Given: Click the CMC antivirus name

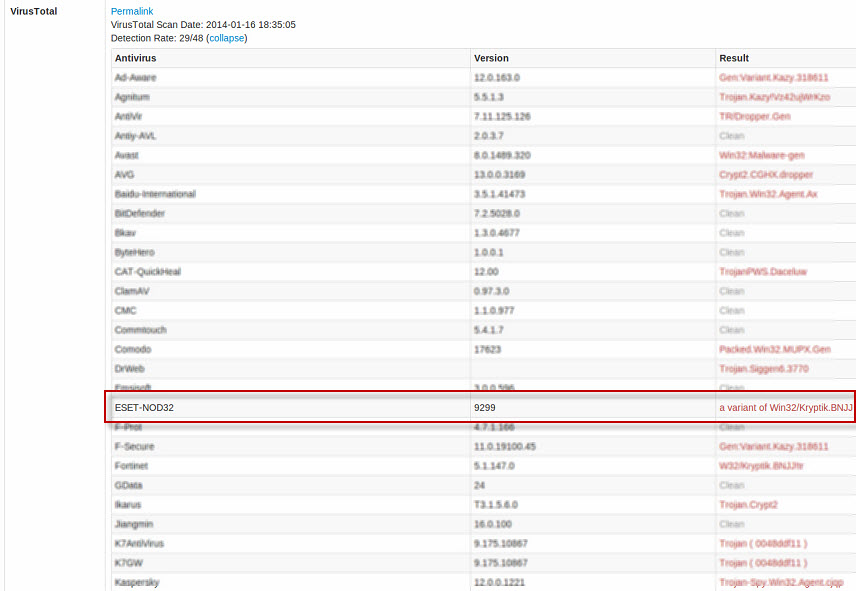Looking at the screenshot, I should (126, 311).
